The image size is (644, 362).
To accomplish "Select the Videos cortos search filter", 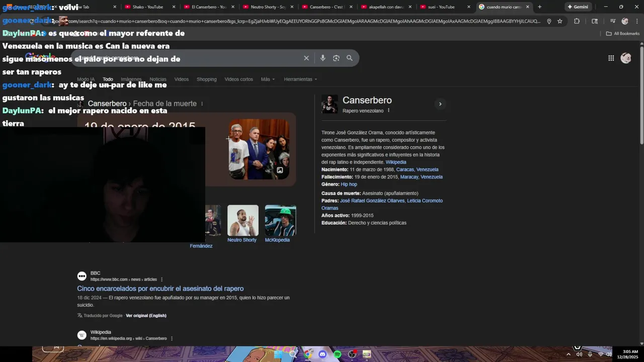I will tap(238, 79).
